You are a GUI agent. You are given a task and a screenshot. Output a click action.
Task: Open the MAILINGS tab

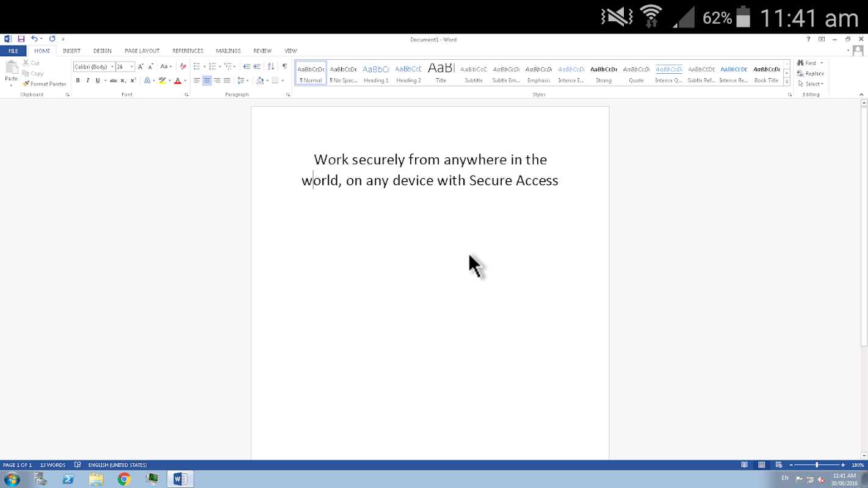pyautogui.click(x=228, y=51)
